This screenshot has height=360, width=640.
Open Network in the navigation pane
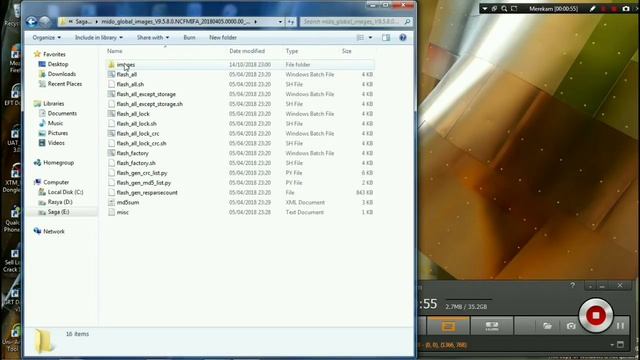(x=53, y=231)
